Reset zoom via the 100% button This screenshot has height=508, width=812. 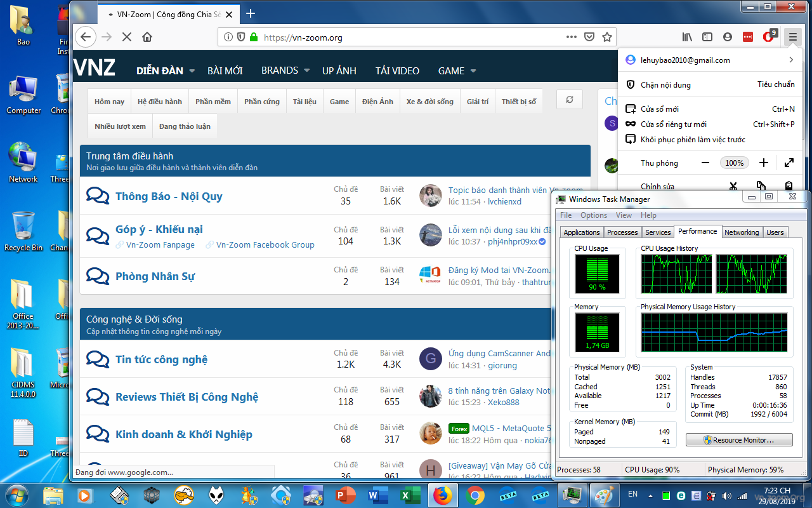(x=734, y=163)
